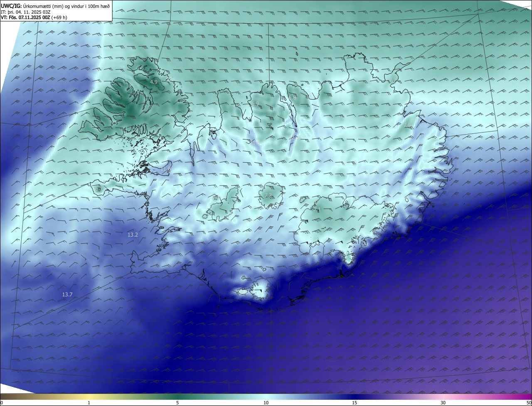Click the colorbar tick labeled 15
Screen dimensions: 532x406
(x=355, y=403)
